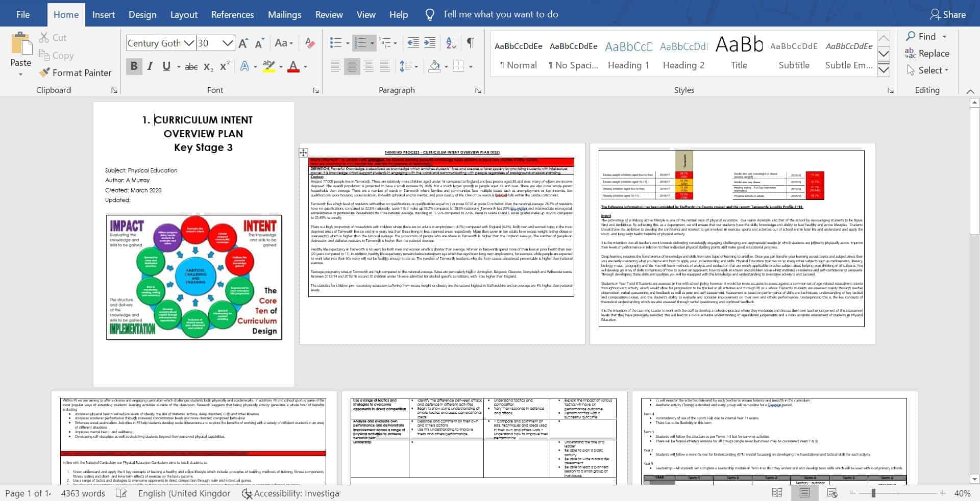The width and height of the screenshot is (980, 501).
Task: Apply subscript formatting
Action: pos(208,67)
